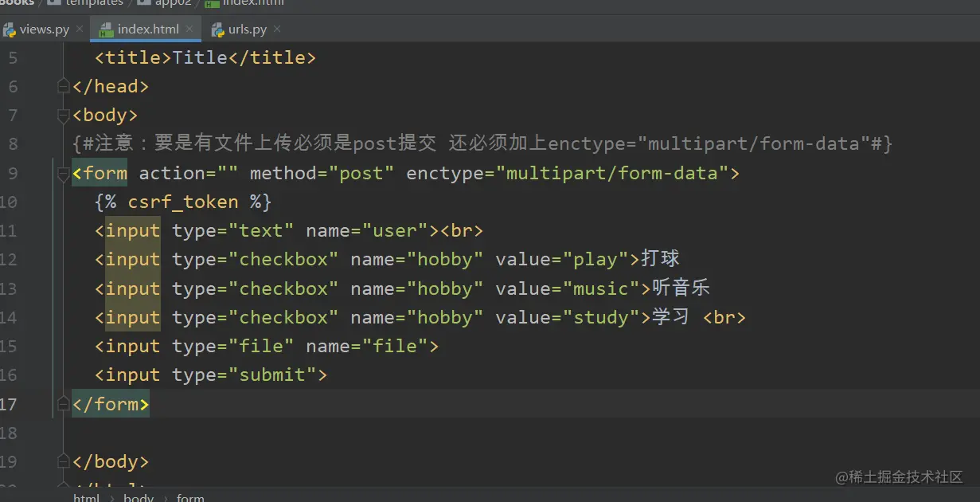The width and height of the screenshot is (980, 502).
Task: Click the HTML file icon on the index.html tab
Action: [x=107, y=29]
